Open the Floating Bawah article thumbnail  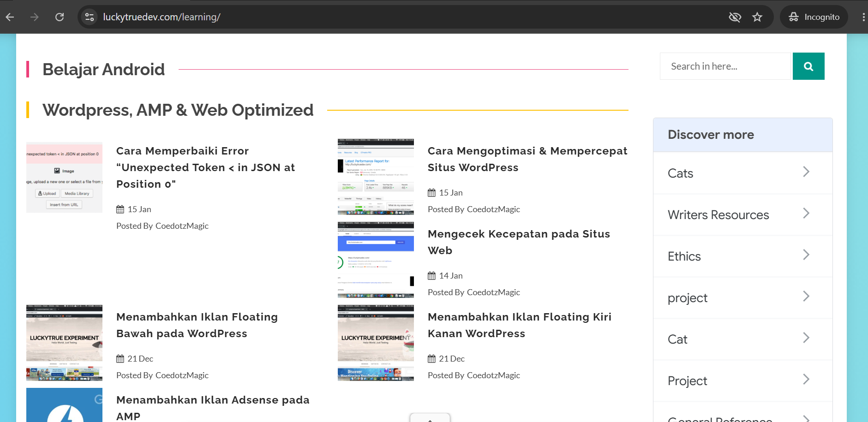click(x=65, y=343)
